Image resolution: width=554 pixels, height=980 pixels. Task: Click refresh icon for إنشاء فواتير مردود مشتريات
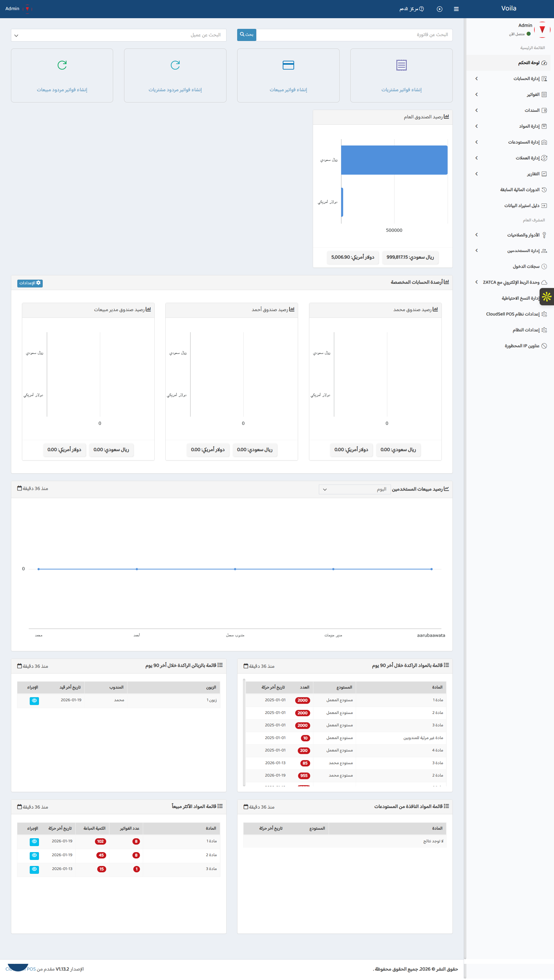click(175, 65)
